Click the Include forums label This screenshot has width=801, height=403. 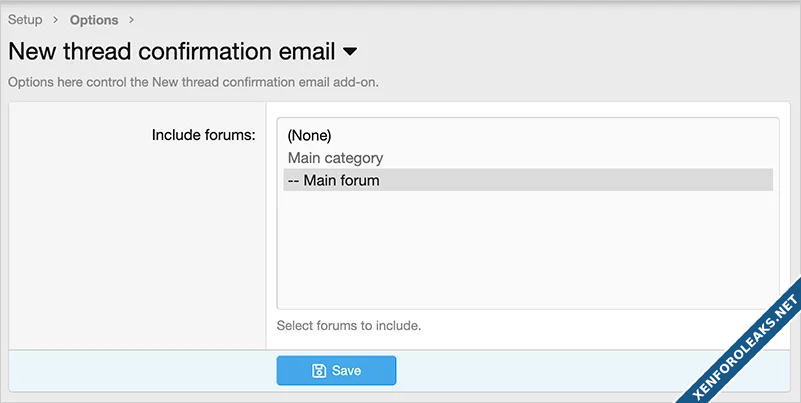[203, 134]
